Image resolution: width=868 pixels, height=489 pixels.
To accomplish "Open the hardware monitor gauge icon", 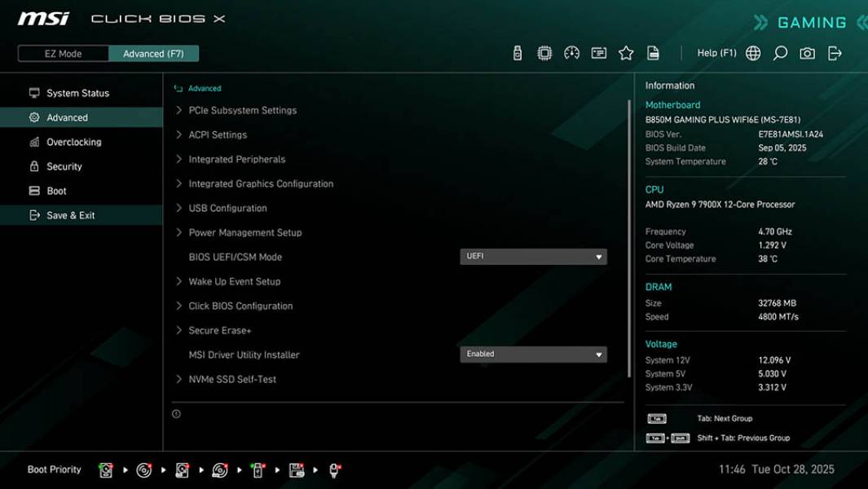I will [x=571, y=52].
